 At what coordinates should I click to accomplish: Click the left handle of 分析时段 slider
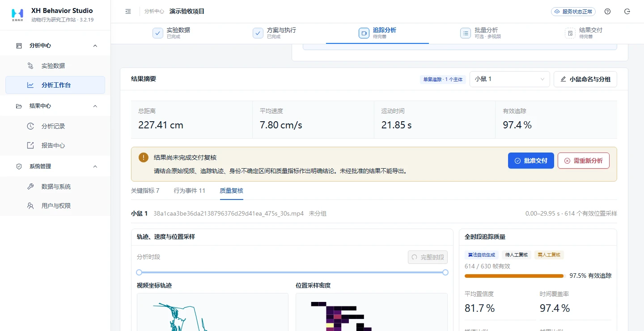click(139, 272)
